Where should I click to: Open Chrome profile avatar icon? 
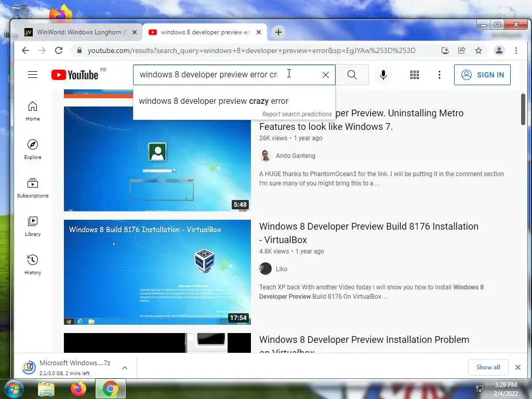(x=499, y=50)
